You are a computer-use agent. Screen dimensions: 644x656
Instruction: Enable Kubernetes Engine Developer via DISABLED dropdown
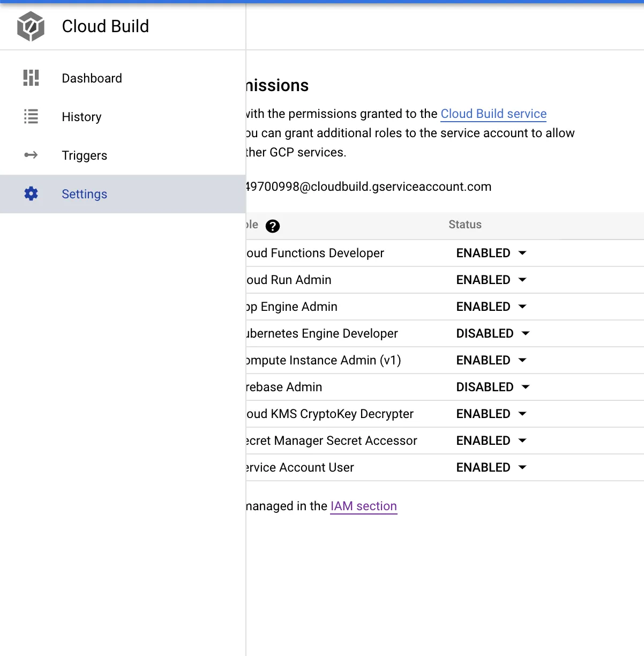coord(492,333)
